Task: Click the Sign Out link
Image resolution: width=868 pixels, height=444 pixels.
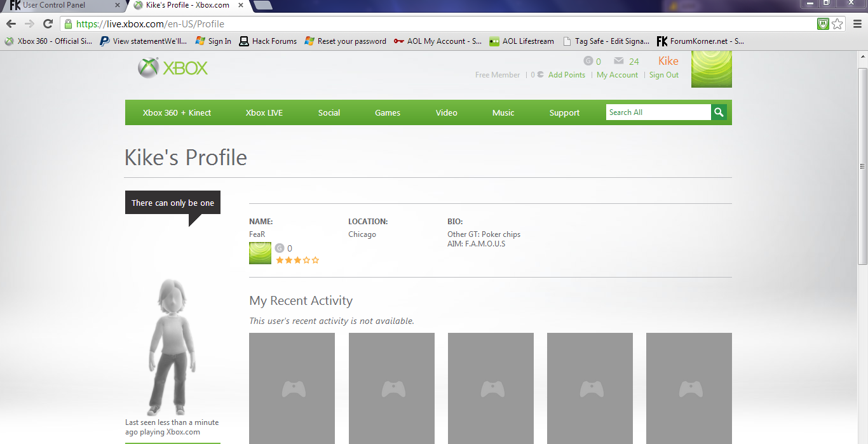Action: click(x=664, y=75)
